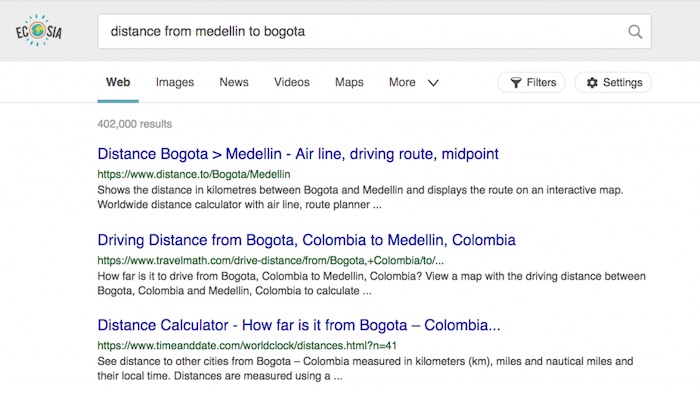Image resolution: width=700 pixels, height=393 pixels.
Task: Open the Filters button
Action: pos(532,83)
